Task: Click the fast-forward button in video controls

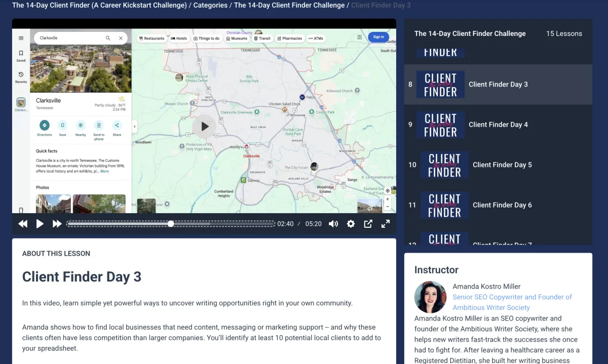Action: [57, 224]
